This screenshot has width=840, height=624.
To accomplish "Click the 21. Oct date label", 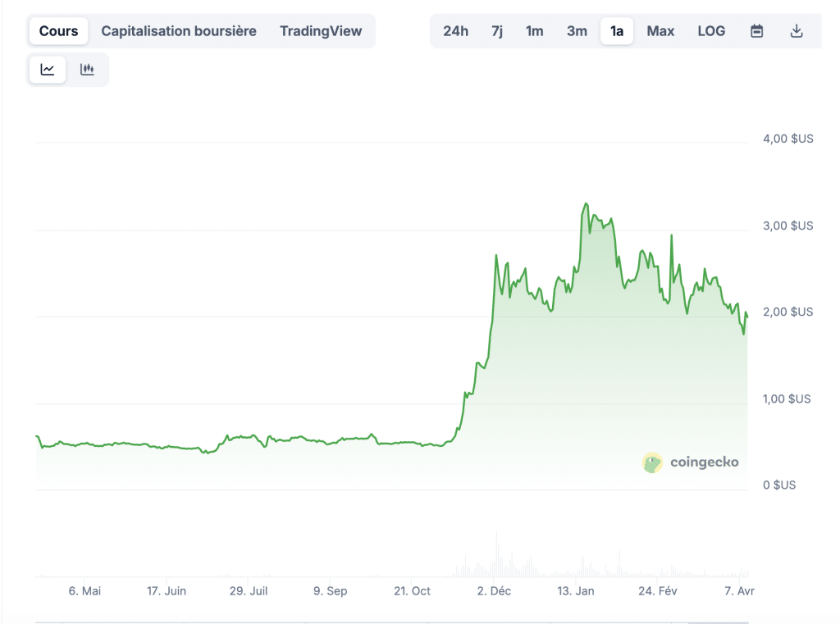I will (411, 591).
